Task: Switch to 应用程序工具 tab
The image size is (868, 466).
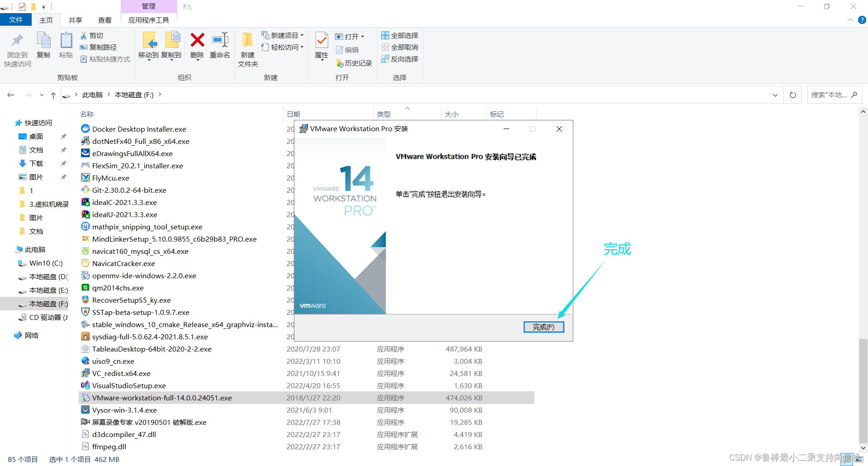Action: click(149, 20)
